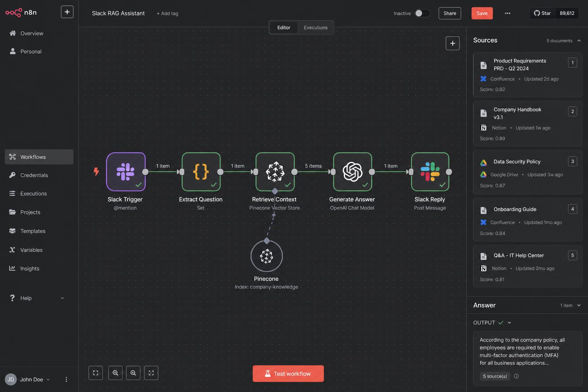The width and height of the screenshot is (588, 392).
Task: Click the add node plus button on canvas
Action: [x=452, y=43]
